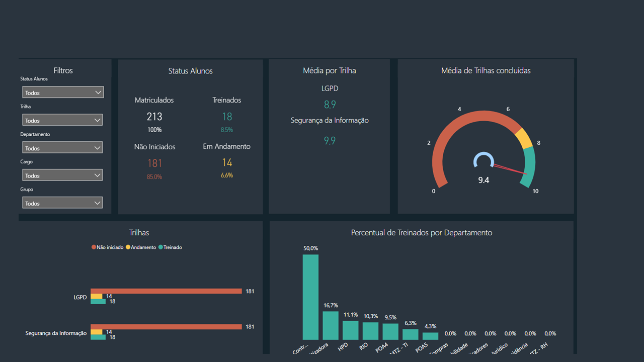Select the LGPD Andamento bar (14)
Image resolution: width=644 pixels, height=362 pixels.
(x=96, y=296)
